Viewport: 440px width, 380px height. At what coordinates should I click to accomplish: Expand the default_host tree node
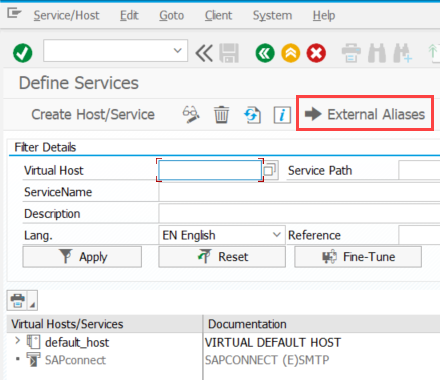coord(17,341)
